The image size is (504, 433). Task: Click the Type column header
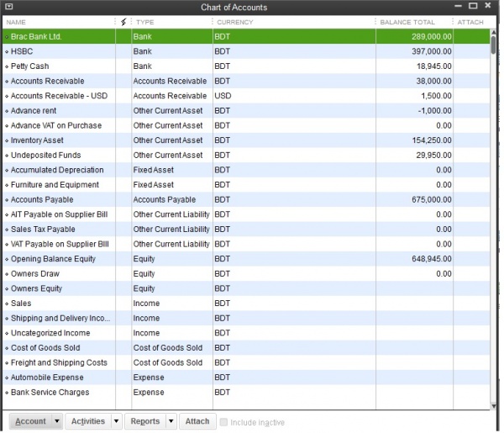tap(168, 22)
